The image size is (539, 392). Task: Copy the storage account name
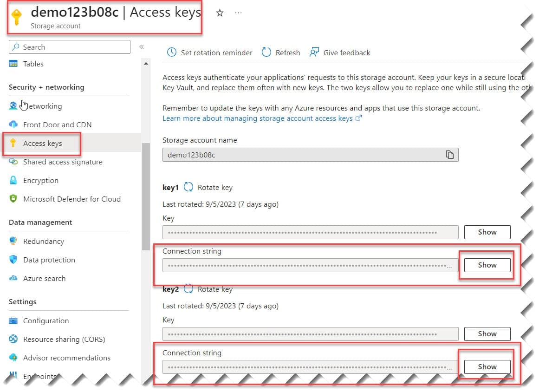click(x=449, y=155)
